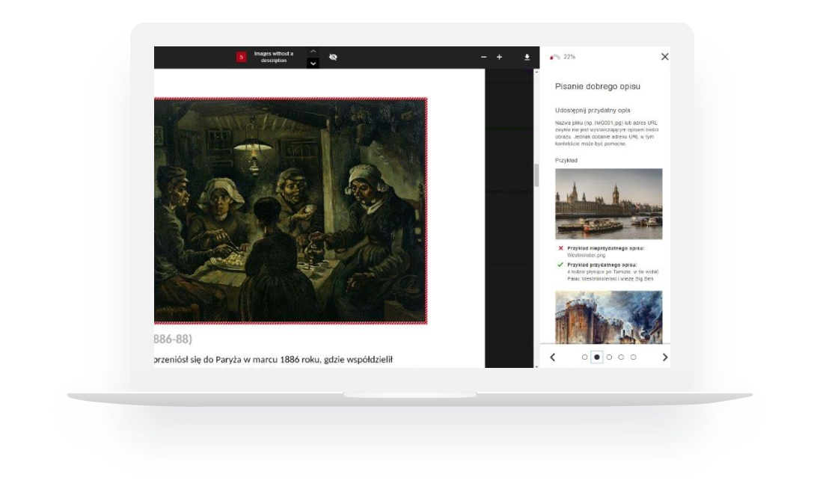The width and height of the screenshot is (820, 504).
Task: Close the Pisanie dobrego opisu panel
Action: click(664, 57)
